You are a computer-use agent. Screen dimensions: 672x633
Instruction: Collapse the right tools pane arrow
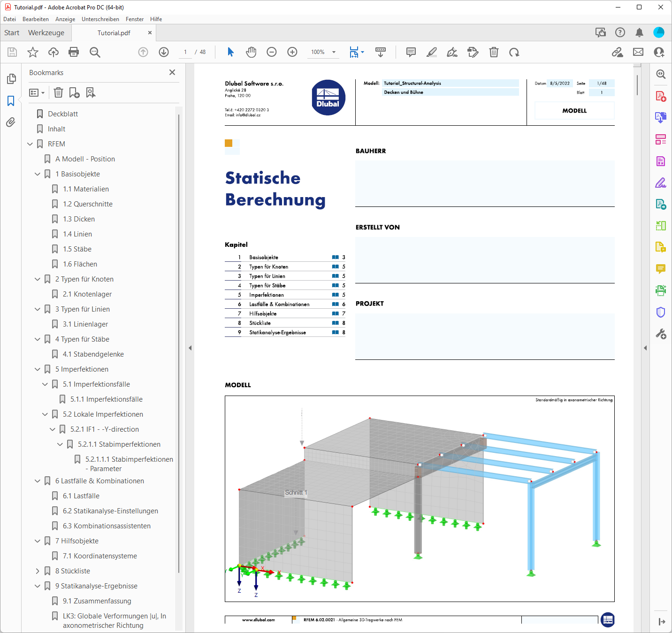click(645, 348)
